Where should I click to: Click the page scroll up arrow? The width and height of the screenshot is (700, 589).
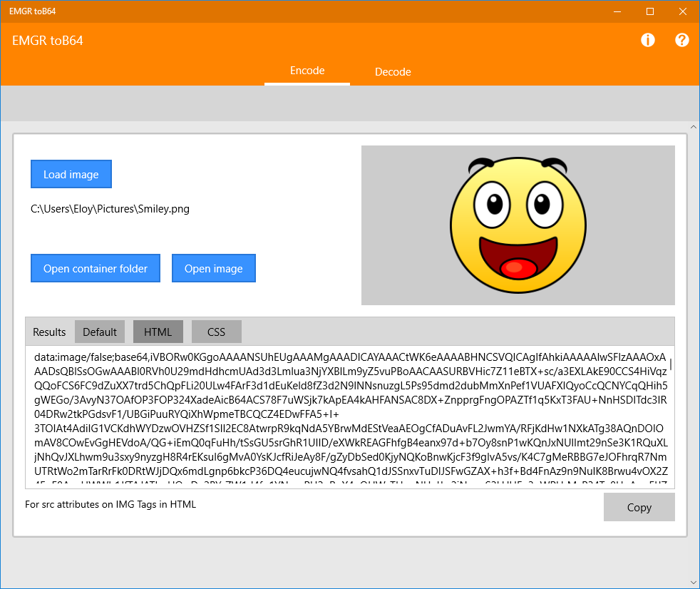694,127
